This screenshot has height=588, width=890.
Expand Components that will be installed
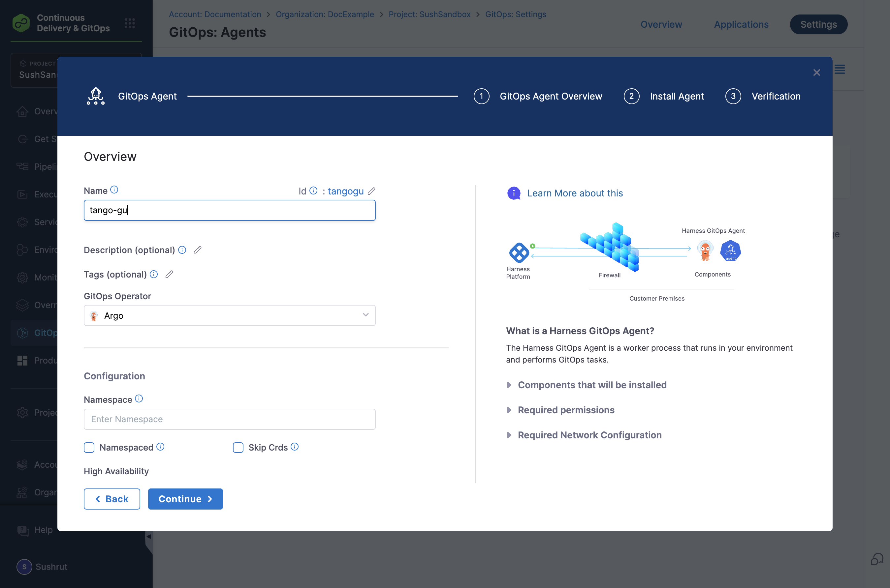587,385
